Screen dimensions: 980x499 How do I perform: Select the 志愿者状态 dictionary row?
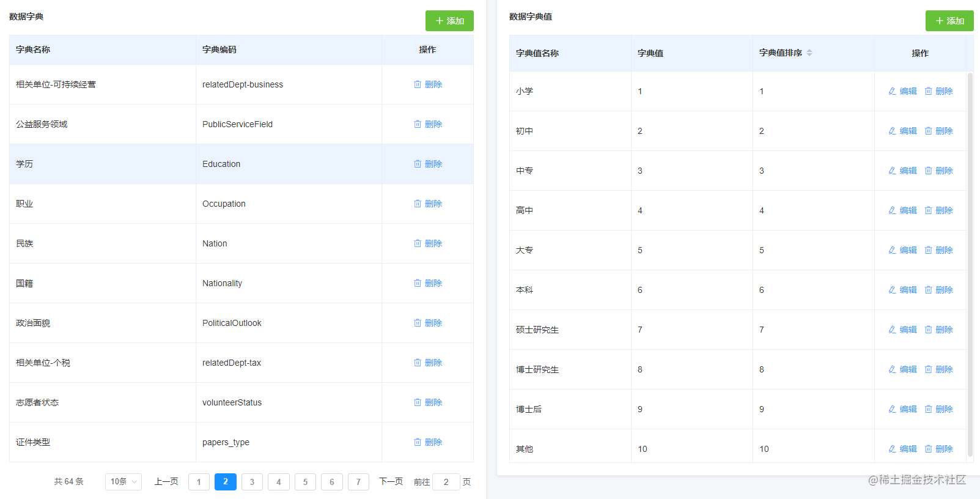click(x=241, y=402)
